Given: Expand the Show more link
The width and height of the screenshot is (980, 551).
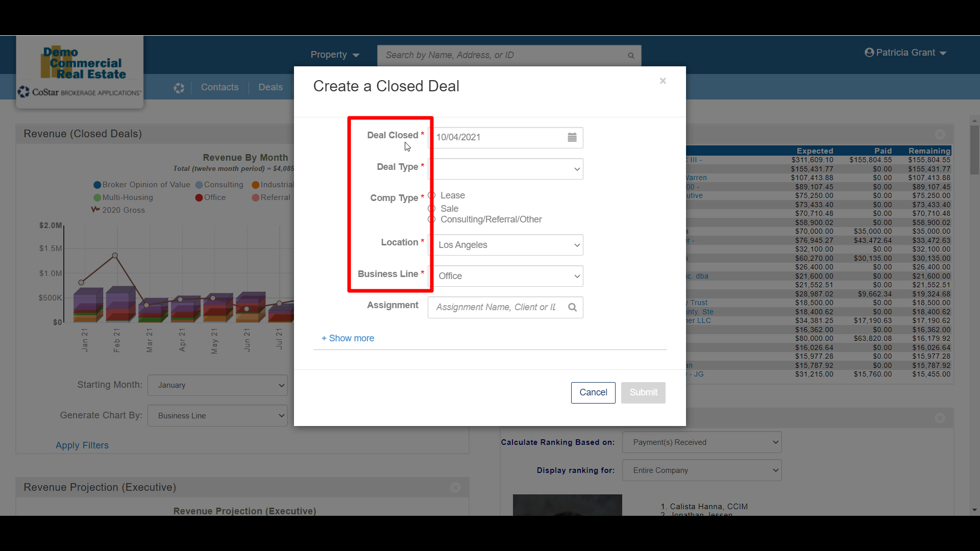Looking at the screenshot, I should coord(348,338).
